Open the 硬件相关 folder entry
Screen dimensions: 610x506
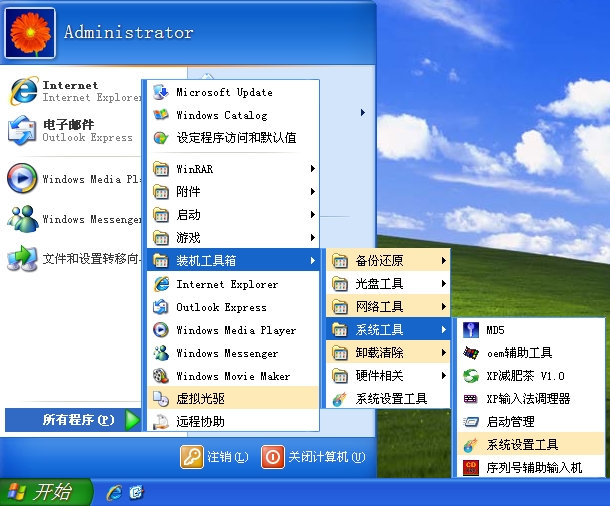[x=388, y=376]
